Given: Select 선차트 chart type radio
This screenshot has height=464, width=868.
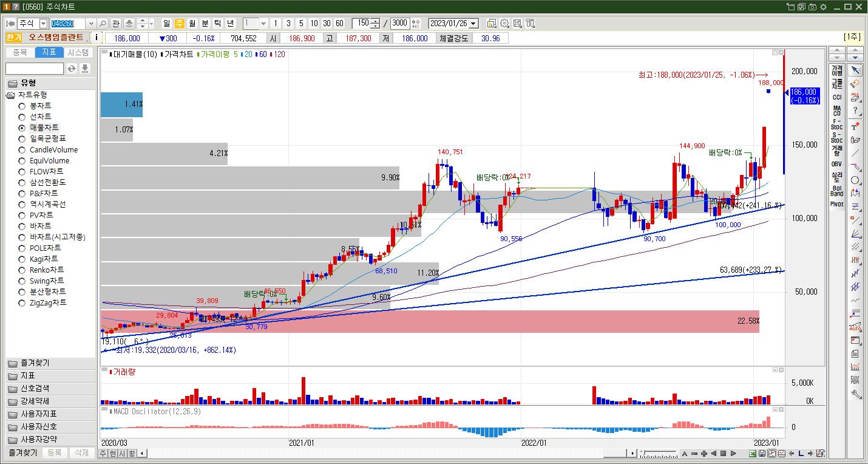Looking at the screenshot, I should pos(22,117).
